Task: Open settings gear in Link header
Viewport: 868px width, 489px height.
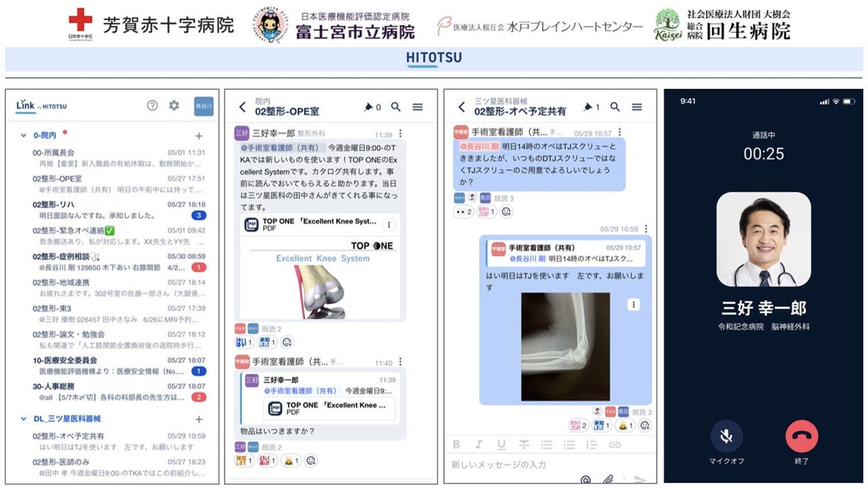Action: tap(174, 106)
